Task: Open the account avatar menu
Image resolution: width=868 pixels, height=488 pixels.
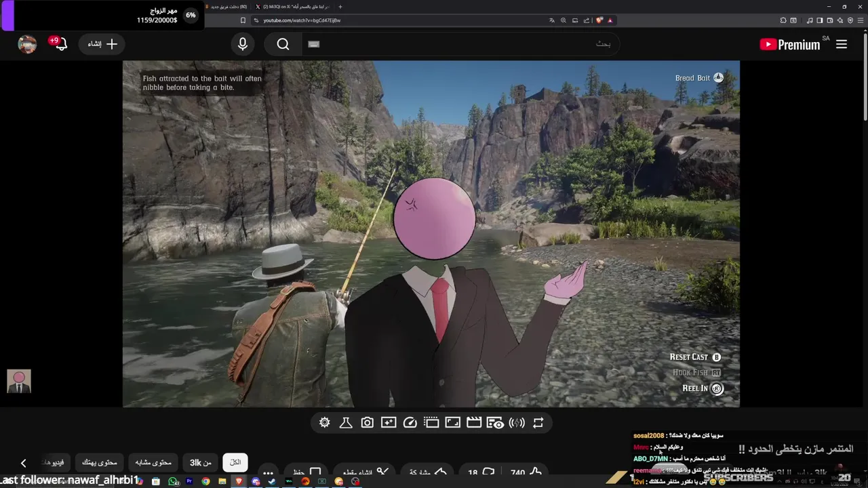Action: pyautogui.click(x=27, y=44)
